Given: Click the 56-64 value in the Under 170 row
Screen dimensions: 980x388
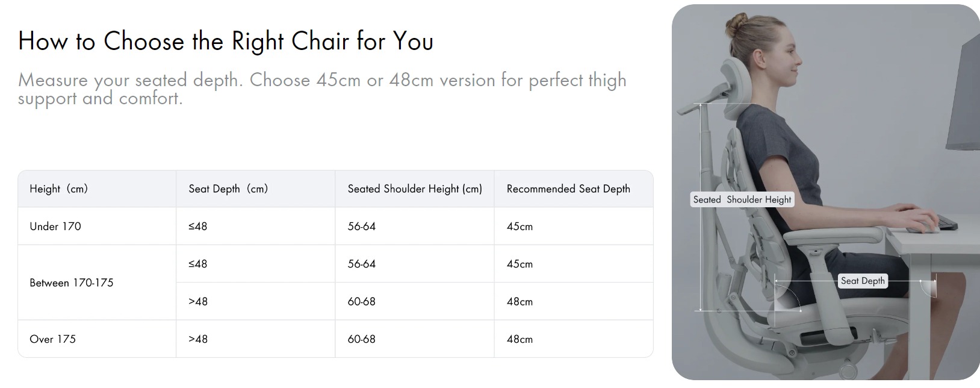Looking at the screenshot, I should click(x=361, y=227).
